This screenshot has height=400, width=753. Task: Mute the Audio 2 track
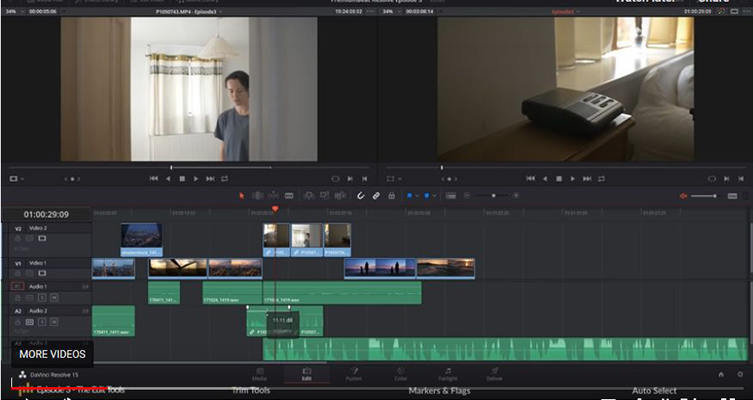click(54, 322)
